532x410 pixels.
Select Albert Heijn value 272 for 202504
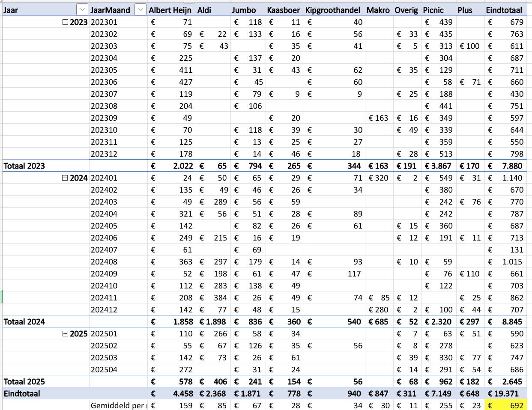pyautogui.click(x=185, y=370)
